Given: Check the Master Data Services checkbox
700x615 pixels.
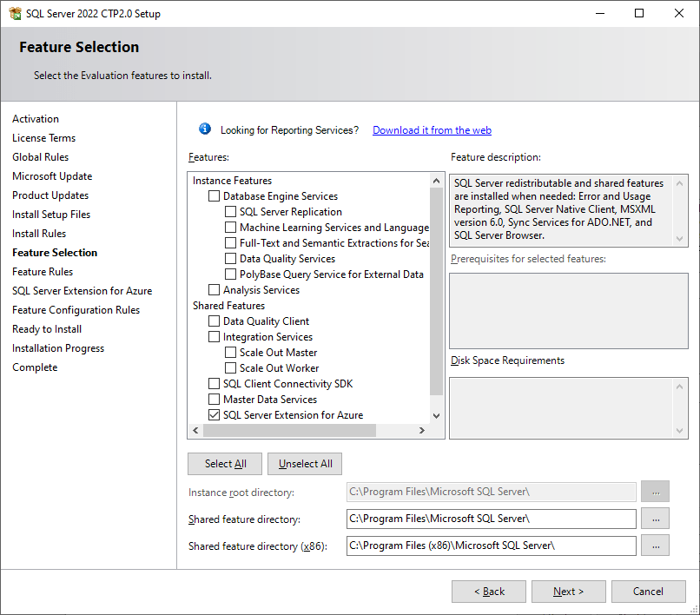Looking at the screenshot, I should [215, 400].
